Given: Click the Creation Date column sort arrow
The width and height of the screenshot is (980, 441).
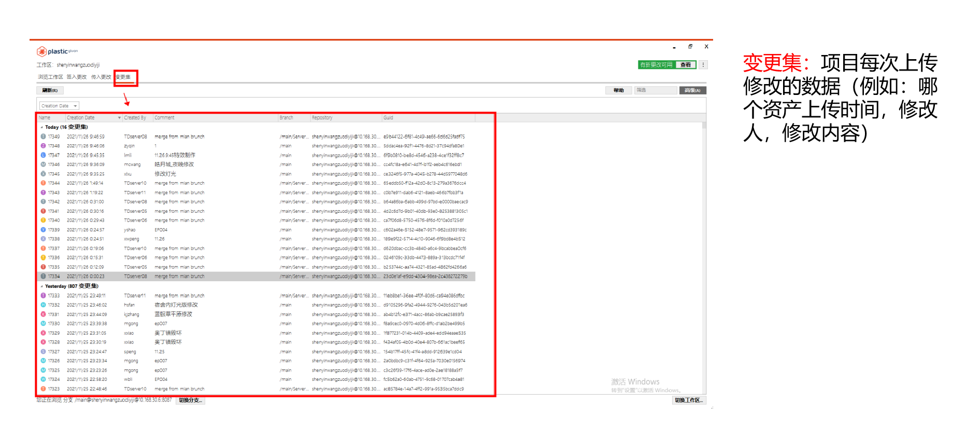Looking at the screenshot, I should click(x=119, y=118).
